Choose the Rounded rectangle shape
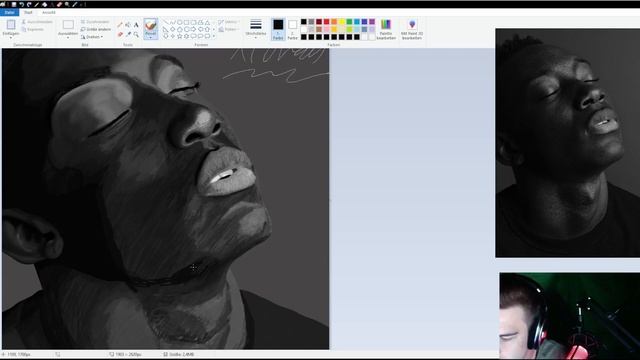640x360 pixels. point(193,22)
